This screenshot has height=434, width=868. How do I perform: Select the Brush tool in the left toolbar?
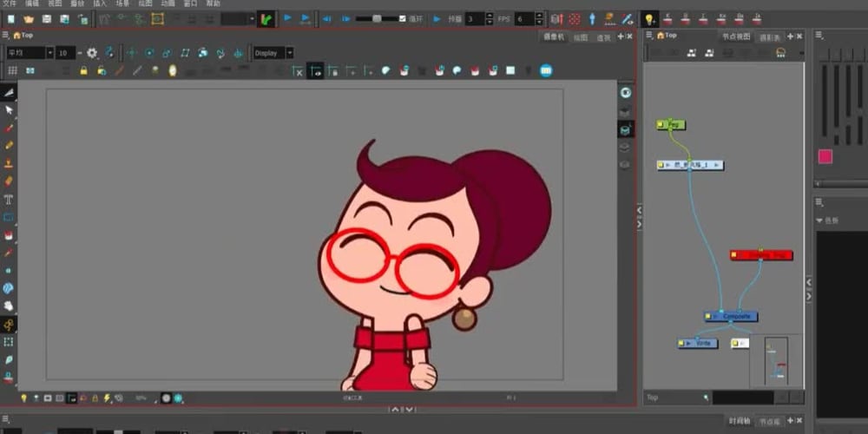[x=9, y=128]
